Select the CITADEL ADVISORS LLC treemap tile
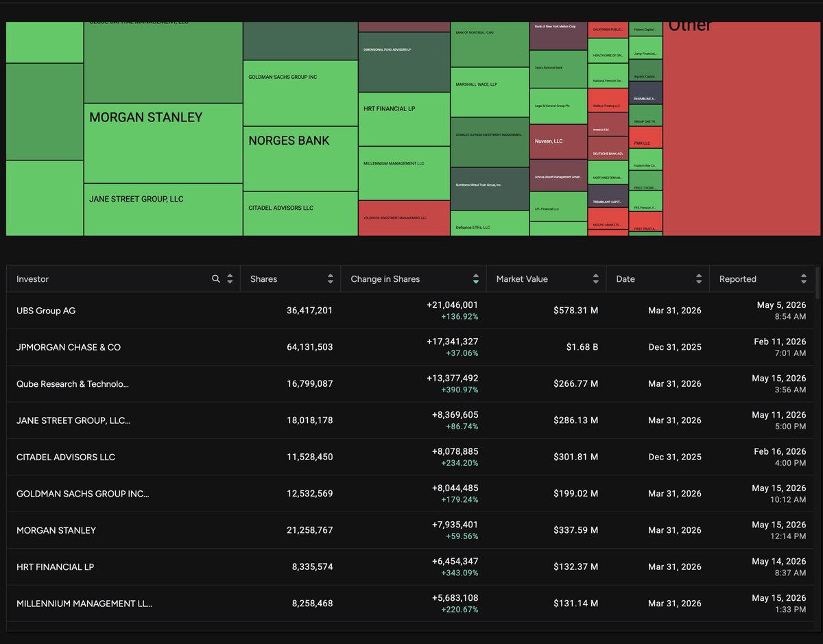 (x=300, y=213)
